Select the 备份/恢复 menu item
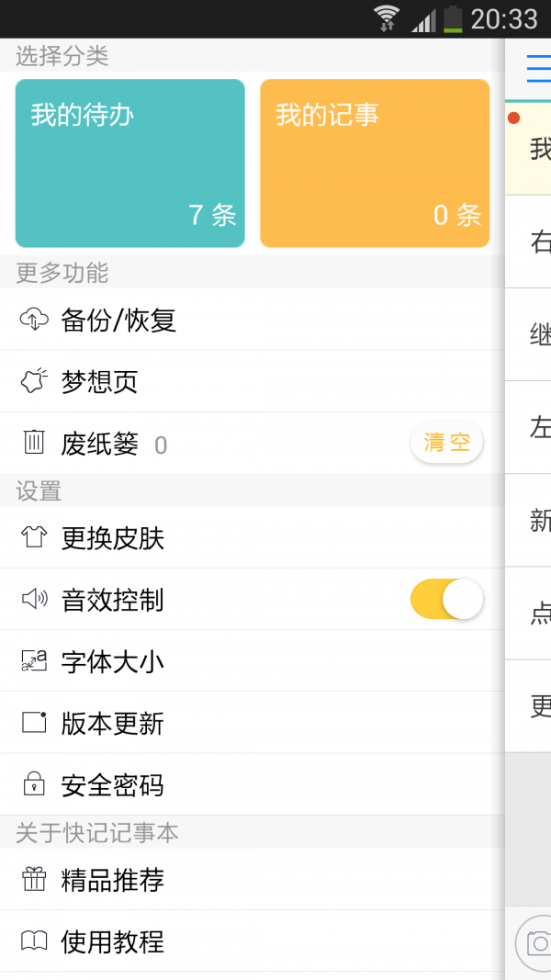The height and width of the screenshot is (980, 551). pyautogui.click(x=118, y=321)
